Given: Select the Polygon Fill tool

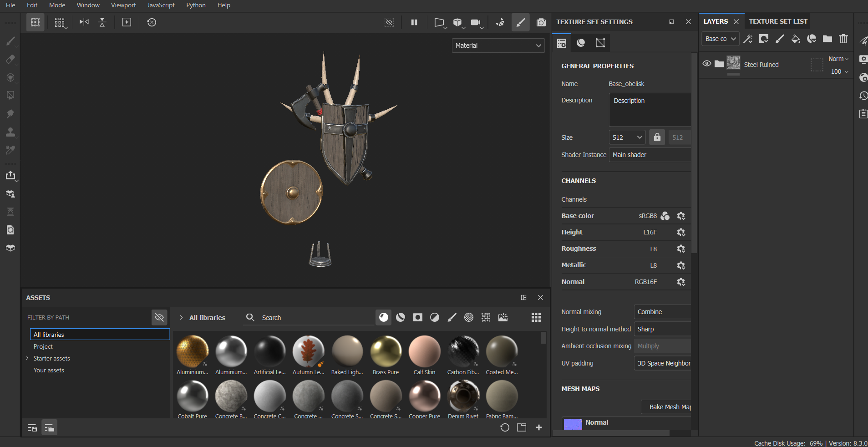Looking at the screenshot, I should click(10, 96).
